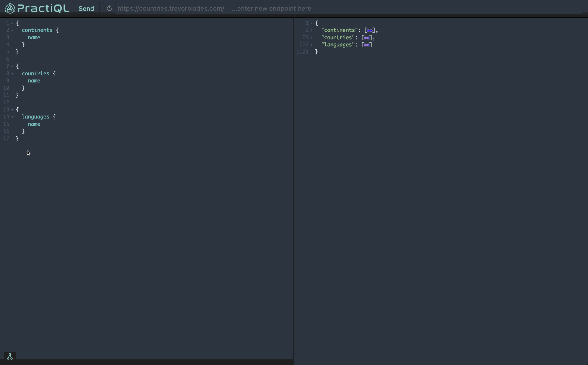Expand the folded "countries" array widget

[367, 38]
